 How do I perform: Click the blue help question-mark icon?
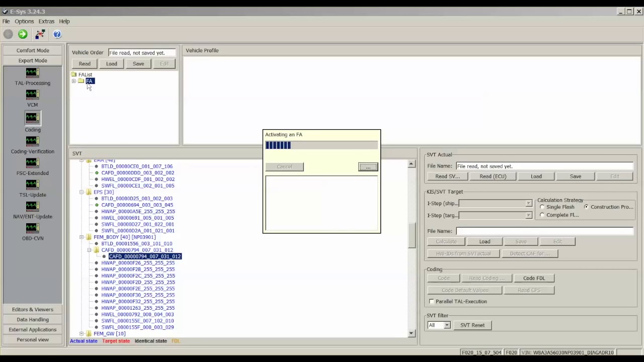[x=57, y=34]
